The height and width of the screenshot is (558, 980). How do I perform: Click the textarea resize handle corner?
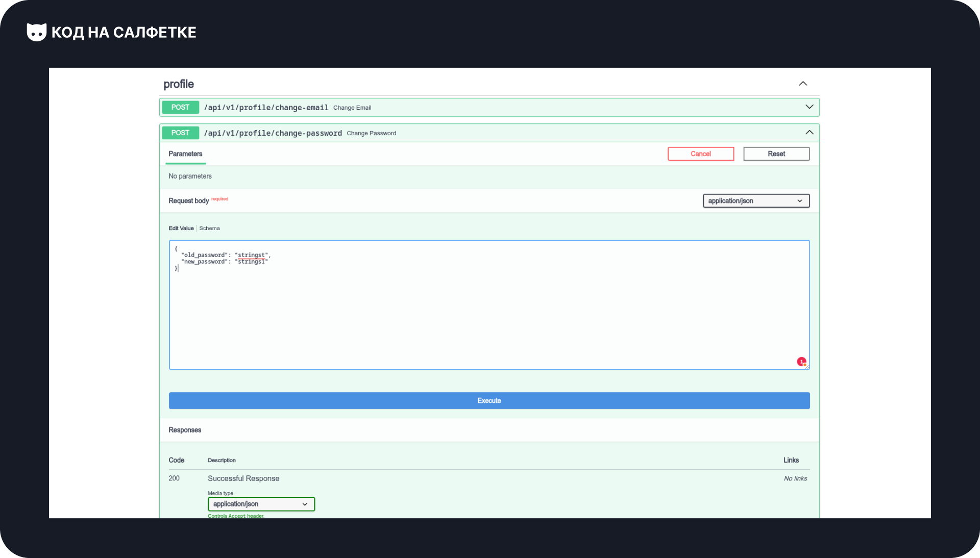807,367
